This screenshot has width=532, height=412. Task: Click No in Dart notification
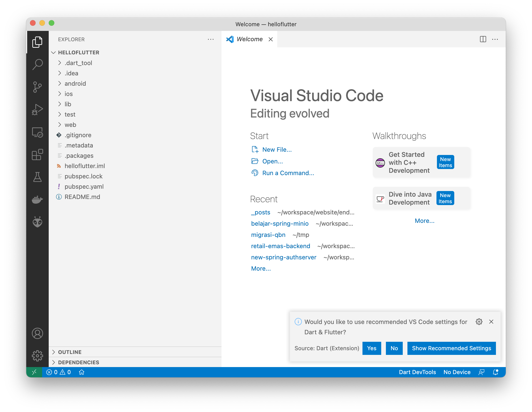[394, 348]
